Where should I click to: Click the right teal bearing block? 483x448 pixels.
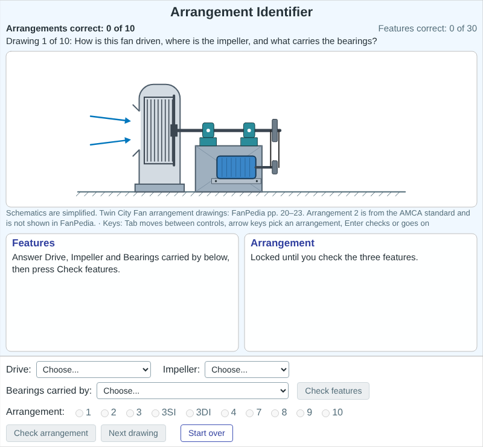point(249,134)
